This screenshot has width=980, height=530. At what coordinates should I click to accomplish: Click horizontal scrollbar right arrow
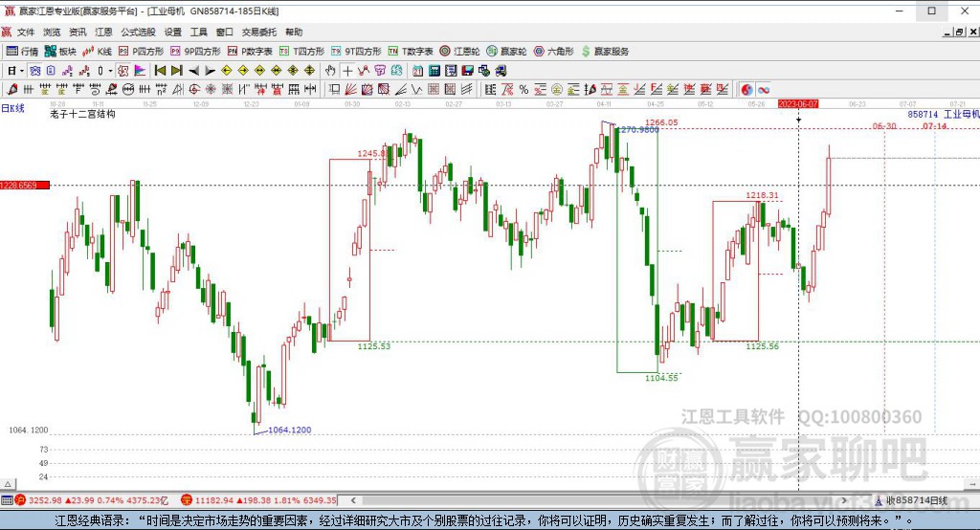844,500
